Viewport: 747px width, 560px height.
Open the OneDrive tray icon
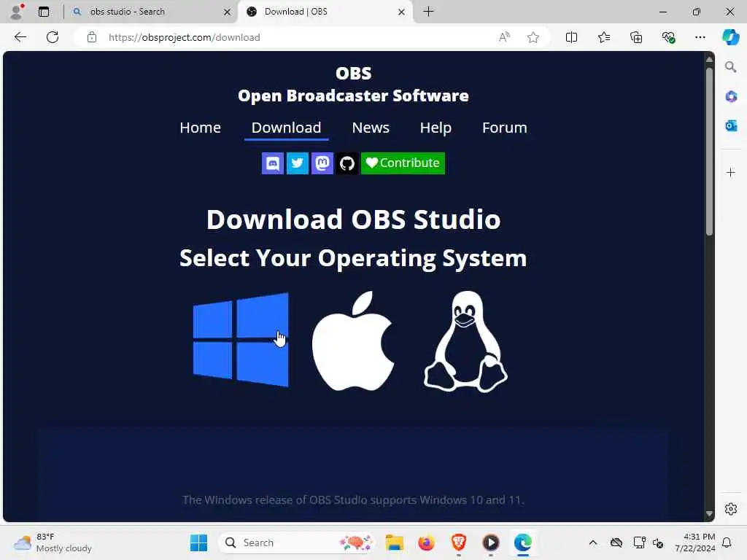tap(616, 542)
